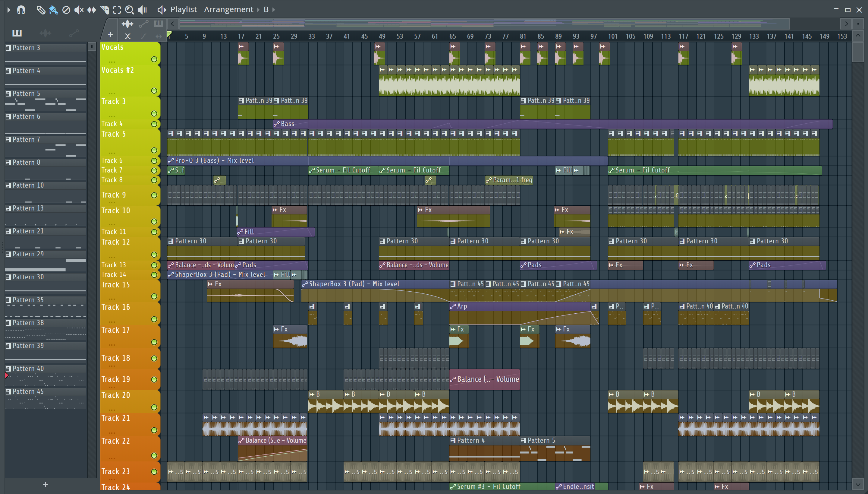Mute Track 3
The height and width of the screenshot is (494, 868).
154,114
